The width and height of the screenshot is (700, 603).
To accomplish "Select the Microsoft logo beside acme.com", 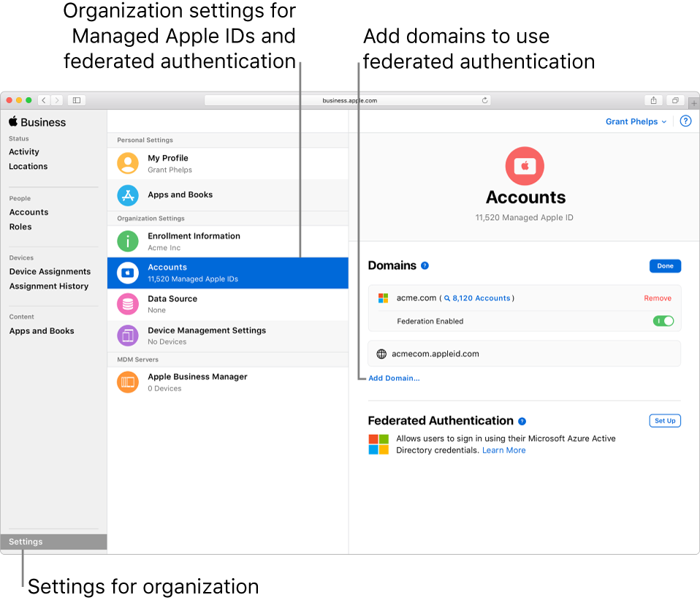I will [x=383, y=298].
